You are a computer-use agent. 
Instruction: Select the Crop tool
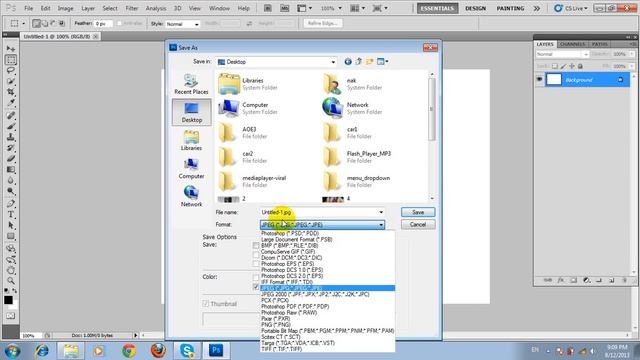pos(11,91)
